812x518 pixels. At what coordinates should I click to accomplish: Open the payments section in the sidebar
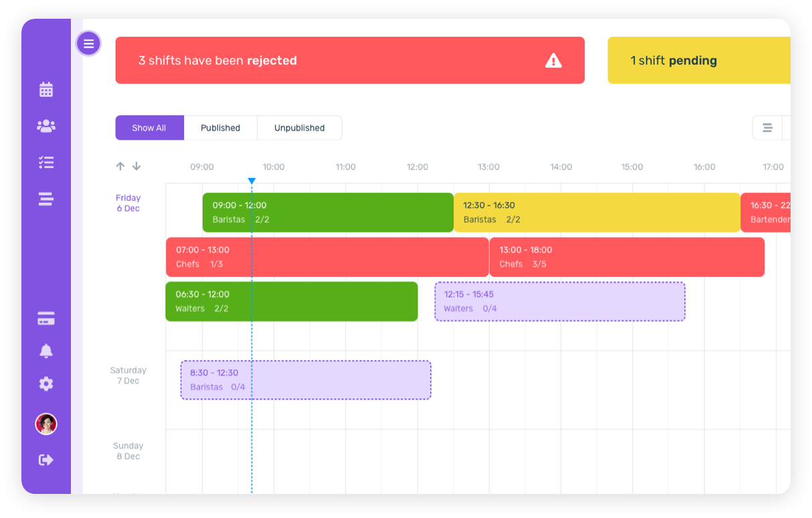tap(45, 318)
